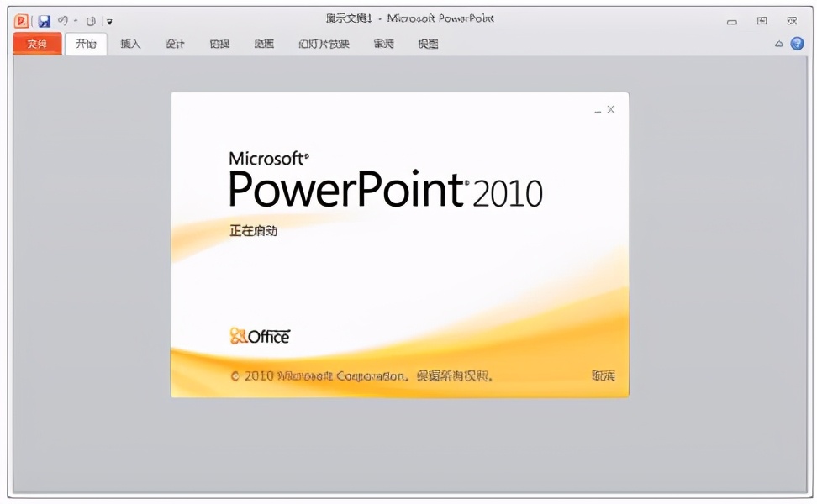817x504 pixels.
Task: Click the redo/repeat icon in quick access toolbar
Action: coord(91,21)
